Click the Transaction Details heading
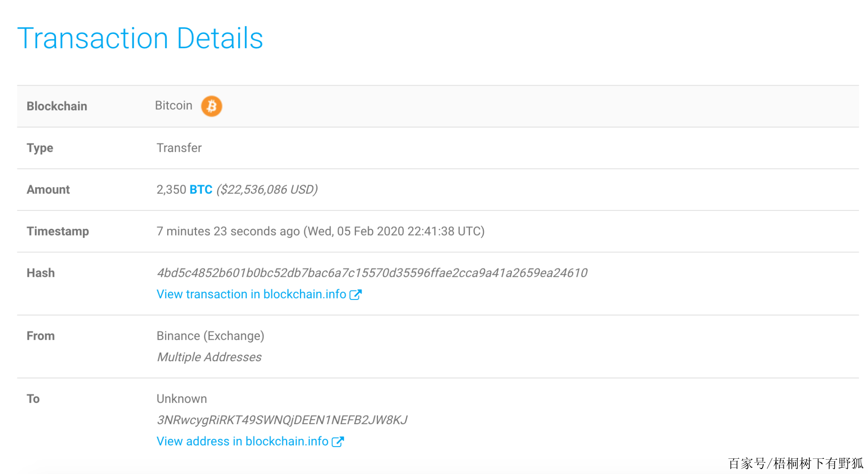This screenshot has width=868, height=474. pos(140,38)
